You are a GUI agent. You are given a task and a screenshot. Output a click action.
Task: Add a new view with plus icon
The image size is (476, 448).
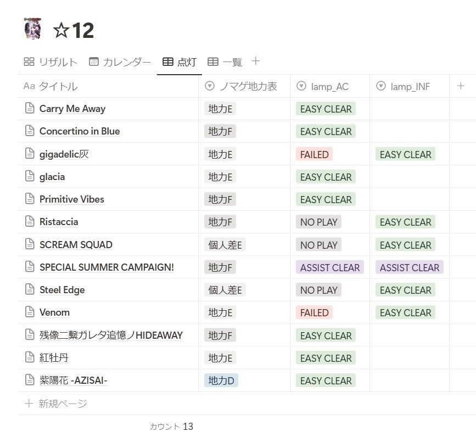(256, 61)
